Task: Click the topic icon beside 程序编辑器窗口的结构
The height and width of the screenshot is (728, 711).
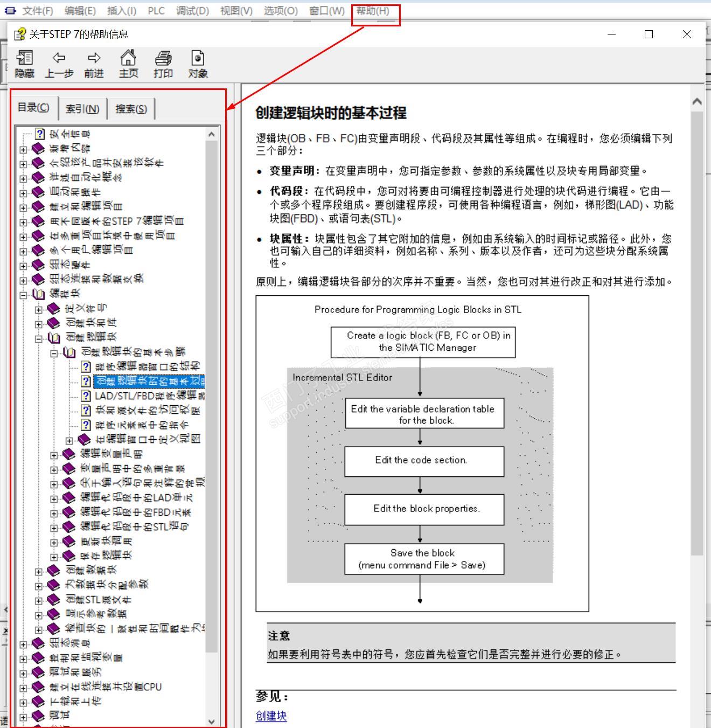Action: (86, 366)
